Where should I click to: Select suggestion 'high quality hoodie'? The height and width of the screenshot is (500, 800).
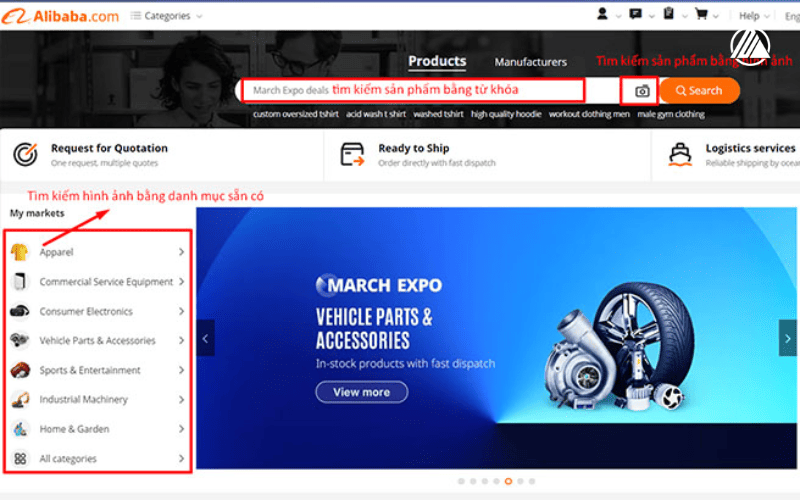pos(506,114)
